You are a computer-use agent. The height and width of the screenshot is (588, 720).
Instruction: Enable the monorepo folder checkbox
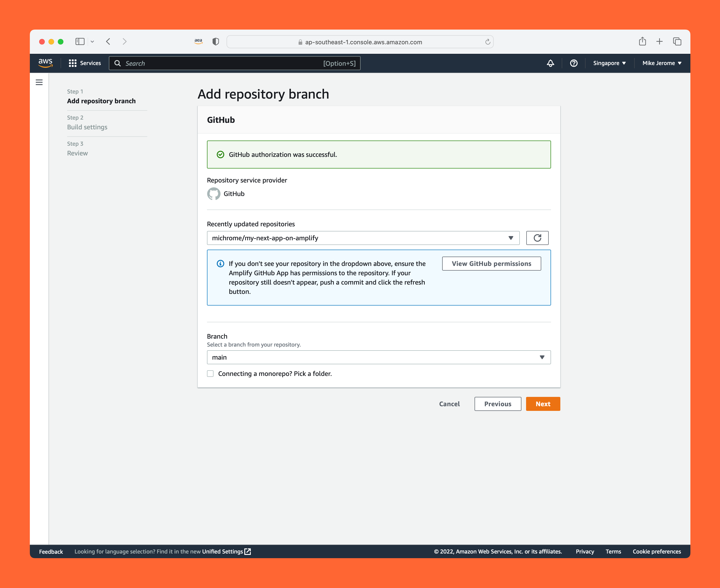(x=210, y=374)
